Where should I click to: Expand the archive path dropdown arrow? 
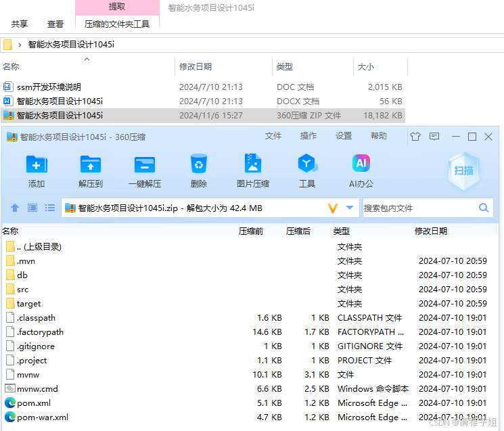(350, 208)
